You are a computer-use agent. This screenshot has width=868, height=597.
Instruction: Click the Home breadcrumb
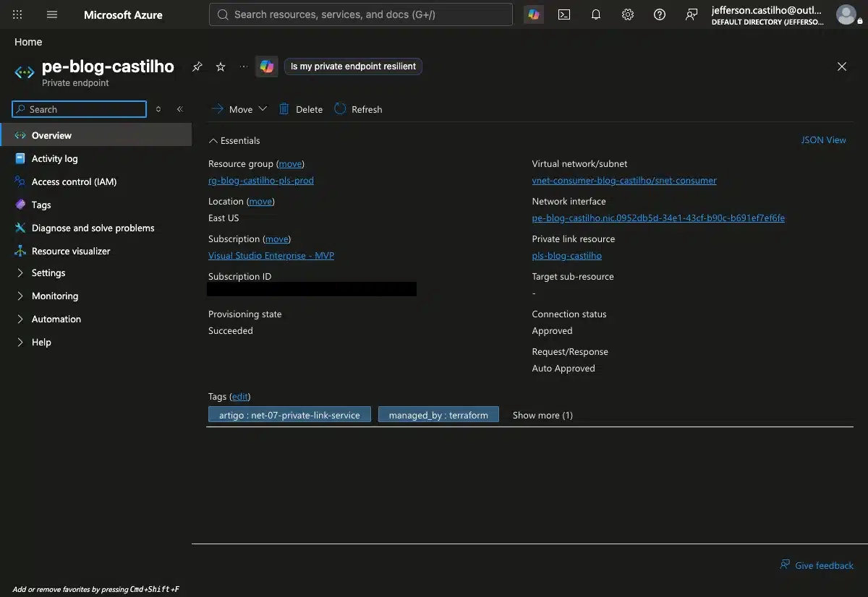(28, 42)
